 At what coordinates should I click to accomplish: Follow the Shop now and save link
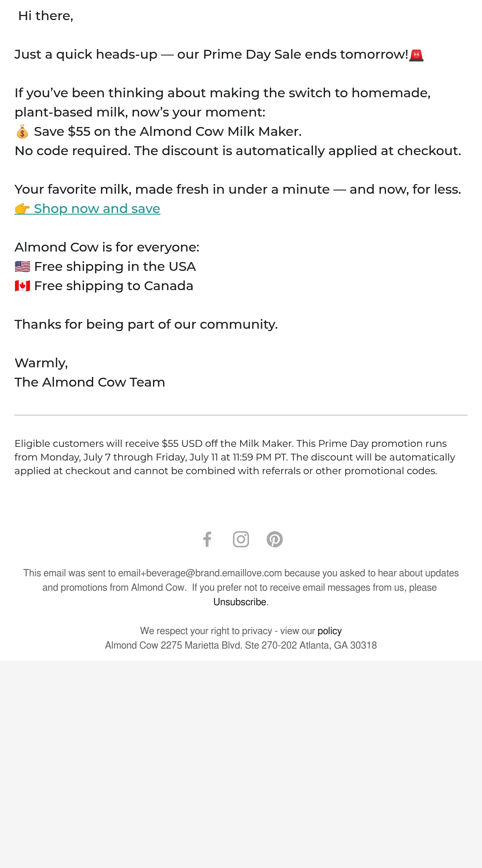pyautogui.click(x=97, y=209)
